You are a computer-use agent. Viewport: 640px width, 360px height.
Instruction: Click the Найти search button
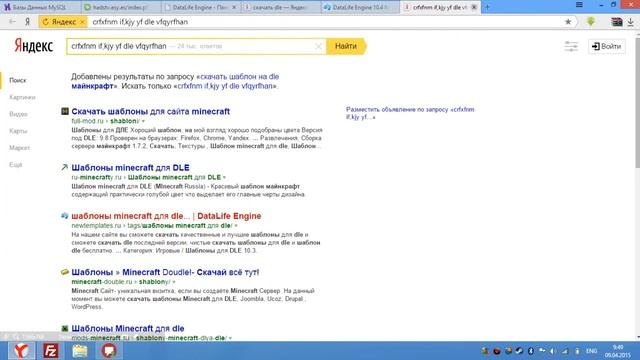346,46
